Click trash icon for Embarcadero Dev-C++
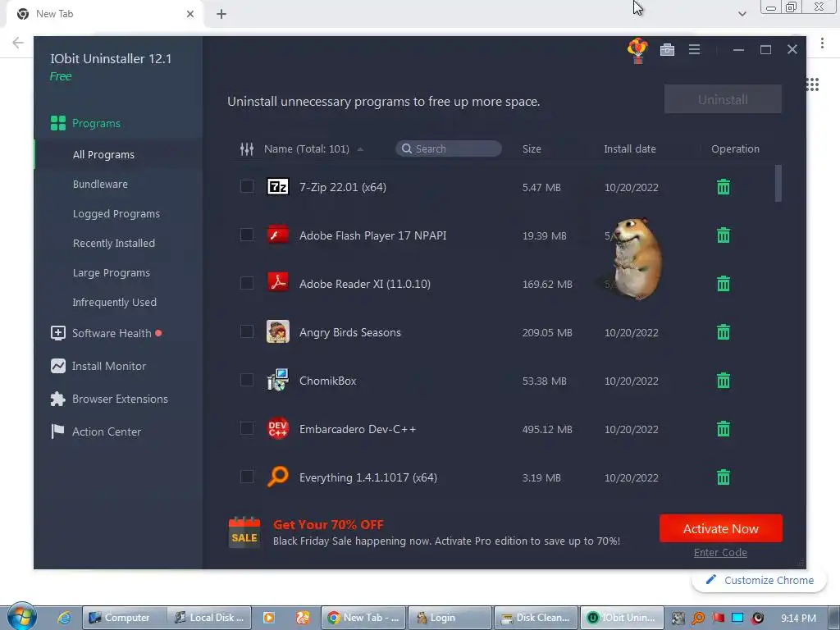Image resolution: width=840 pixels, height=630 pixels. pos(724,428)
